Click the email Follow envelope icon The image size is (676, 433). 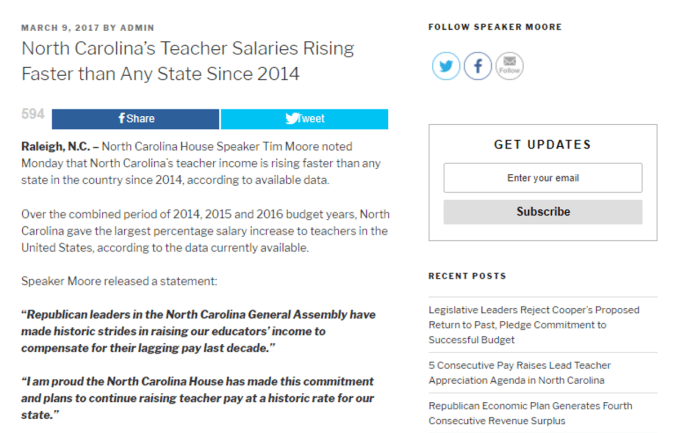(x=509, y=67)
